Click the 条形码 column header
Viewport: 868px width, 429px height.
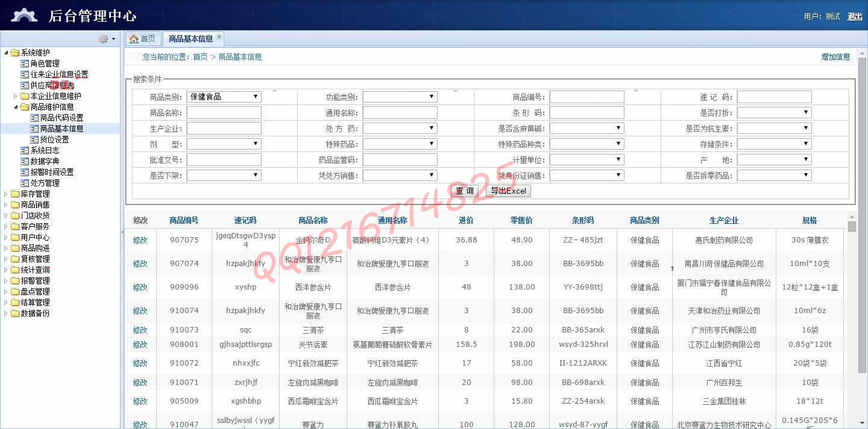point(583,220)
